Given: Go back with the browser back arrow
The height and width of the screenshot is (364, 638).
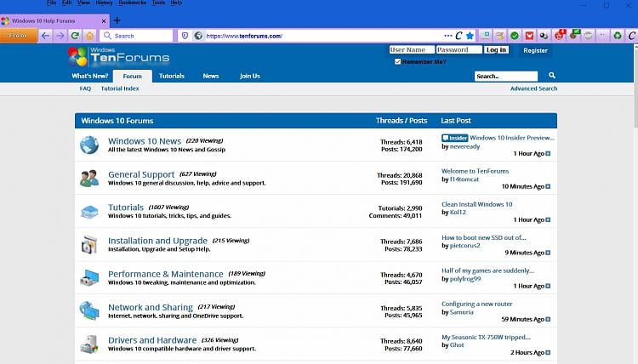Looking at the screenshot, I should point(45,36).
